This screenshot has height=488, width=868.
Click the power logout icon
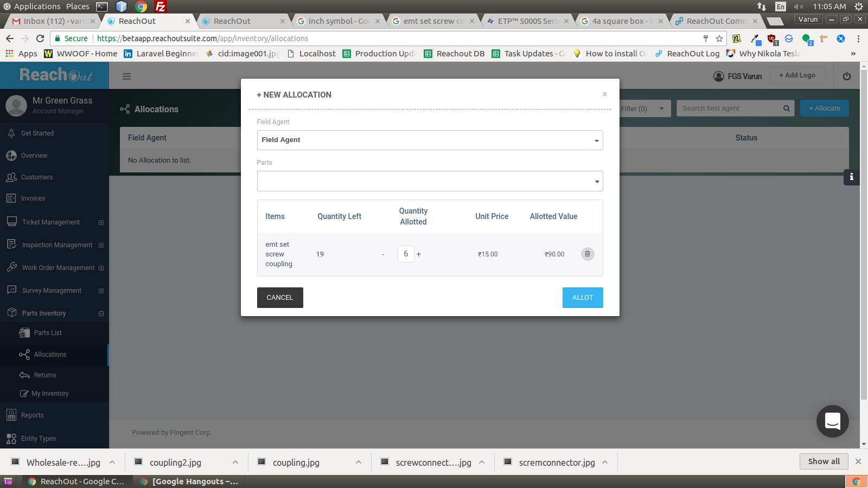tap(846, 76)
